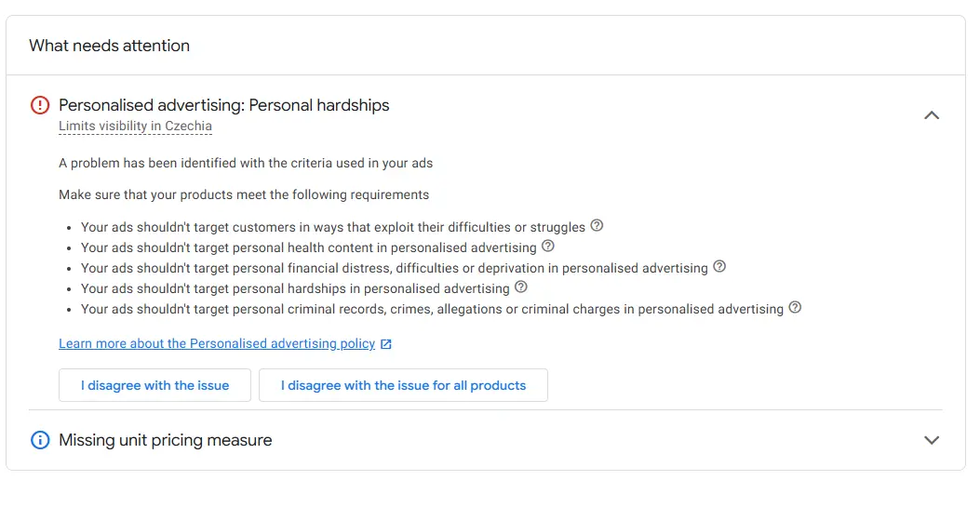980x507 pixels.
Task: Click the What needs attention heading
Action: (x=110, y=46)
